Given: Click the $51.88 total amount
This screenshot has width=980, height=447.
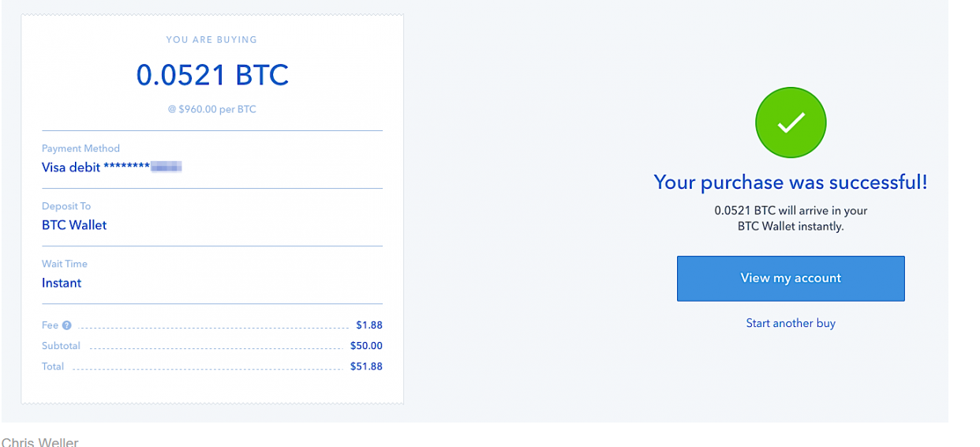Looking at the screenshot, I should (366, 366).
